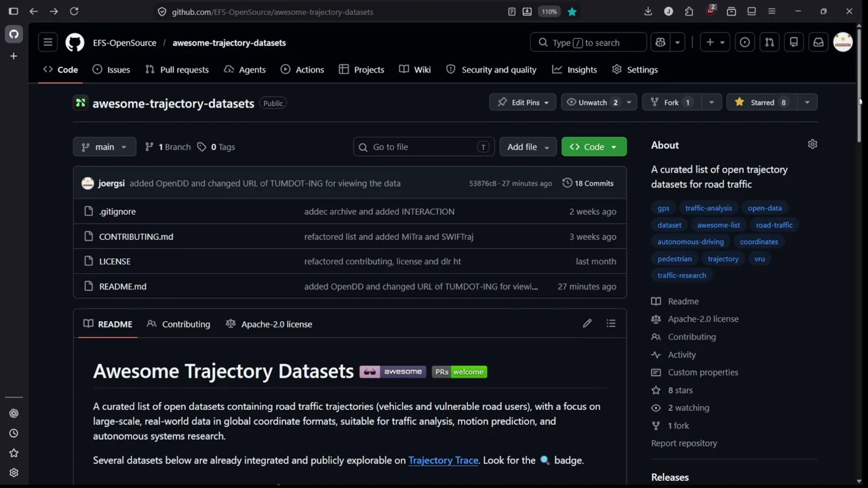Switch to the Issues tab
Screen dimensions: 868x488
point(111,70)
